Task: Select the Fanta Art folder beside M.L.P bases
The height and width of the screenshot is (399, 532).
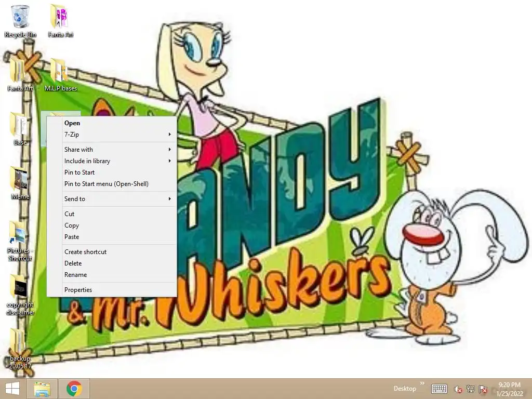Action: 20,75
